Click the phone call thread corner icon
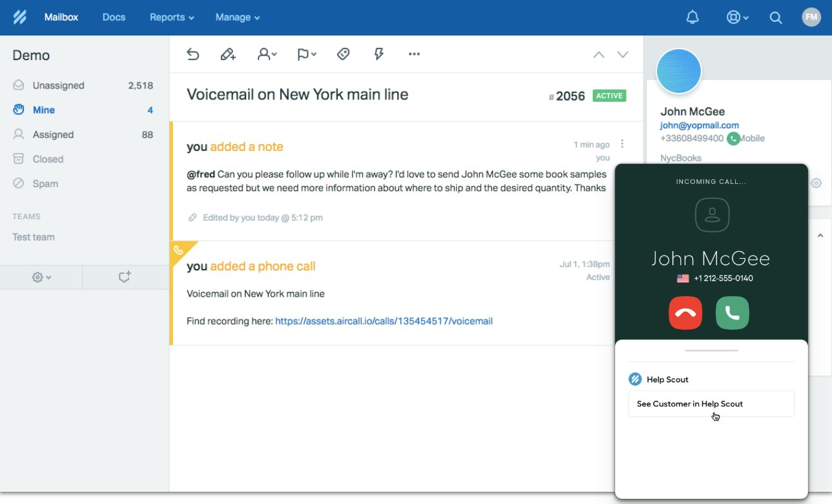Viewport: 832px width, 504px height. (180, 250)
